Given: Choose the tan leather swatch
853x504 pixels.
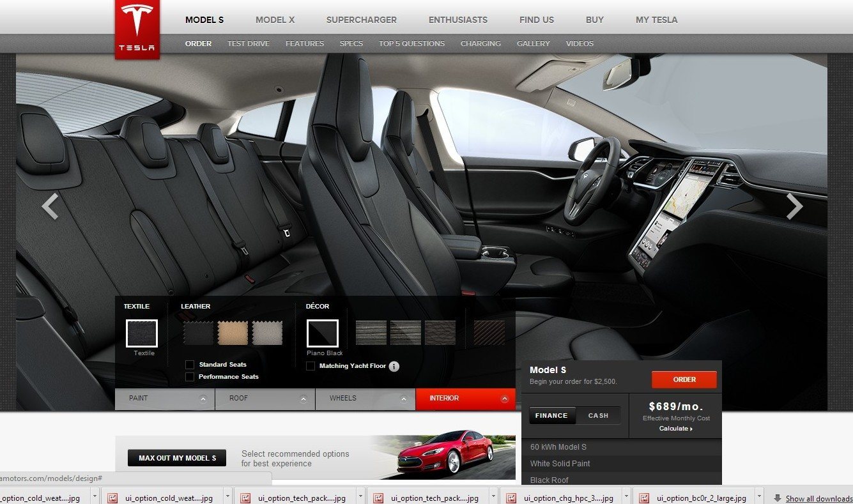Looking at the screenshot, I should pyautogui.click(x=233, y=333).
